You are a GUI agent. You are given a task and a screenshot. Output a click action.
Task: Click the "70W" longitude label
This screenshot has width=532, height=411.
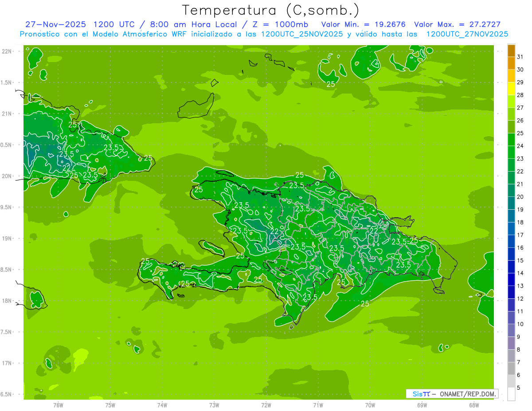(x=370, y=405)
